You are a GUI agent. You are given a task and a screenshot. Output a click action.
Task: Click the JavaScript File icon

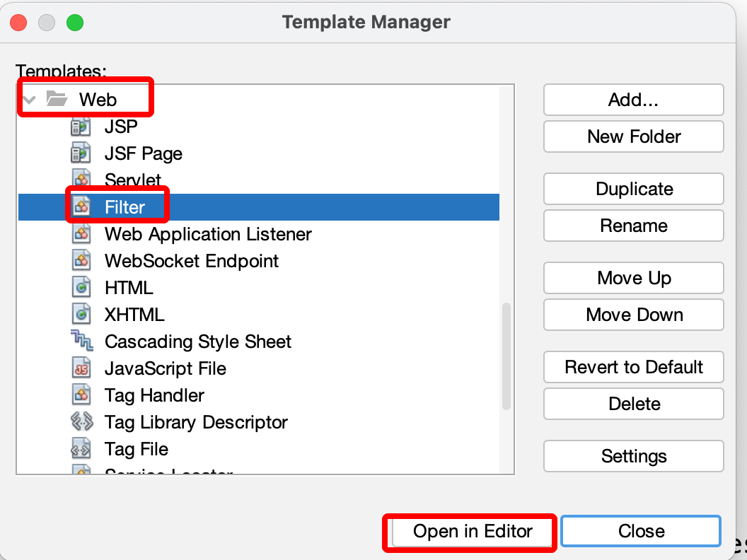[x=81, y=368]
